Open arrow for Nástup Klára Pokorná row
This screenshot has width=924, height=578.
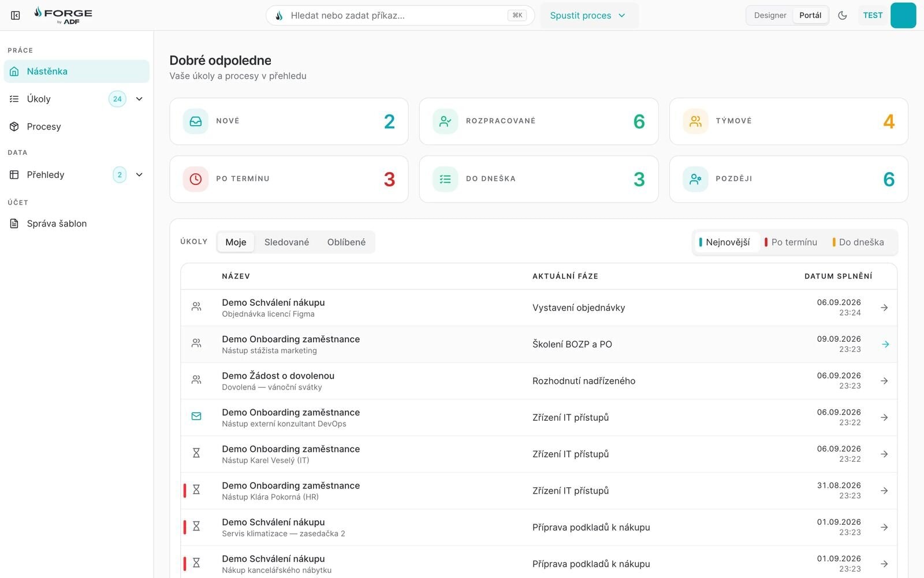click(x=884, y=491)
